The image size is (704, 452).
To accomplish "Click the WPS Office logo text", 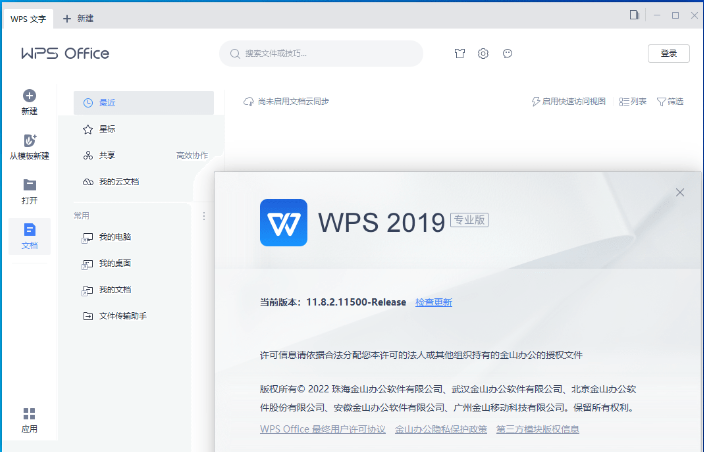I will click(65, 53).
